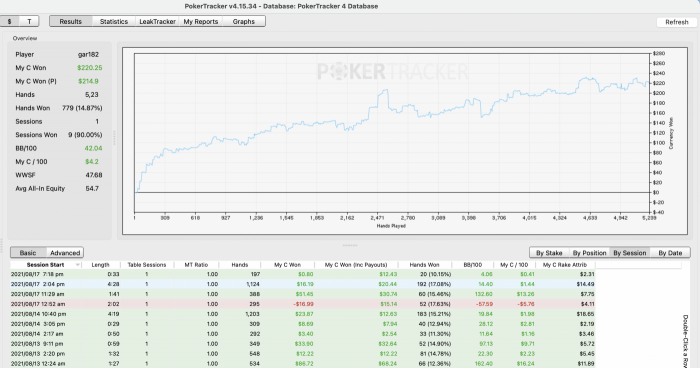Click the $214.9 My C Won (P) value
The width and height of the screenshot is (700, 368).
[88, 81]
